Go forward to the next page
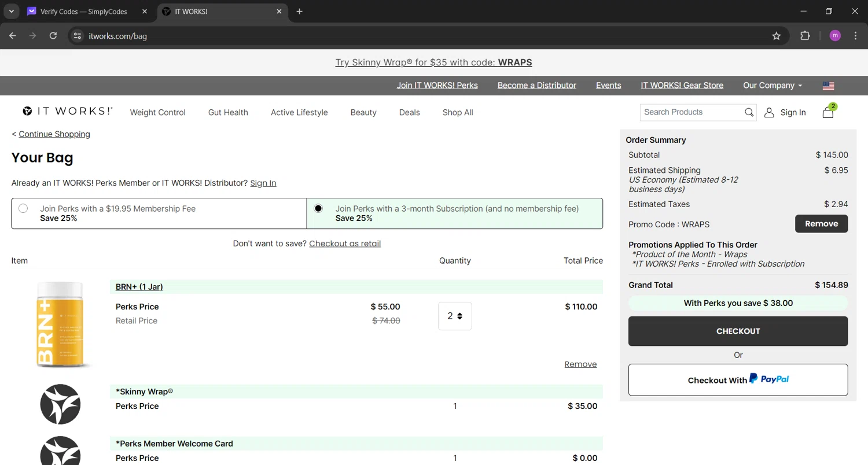 click(33, 36)
